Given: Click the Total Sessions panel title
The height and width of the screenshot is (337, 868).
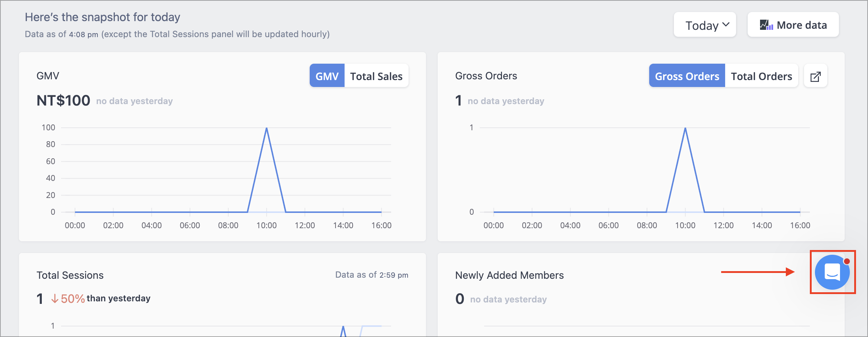Looking at the screenshot, I should pos(70,275).
